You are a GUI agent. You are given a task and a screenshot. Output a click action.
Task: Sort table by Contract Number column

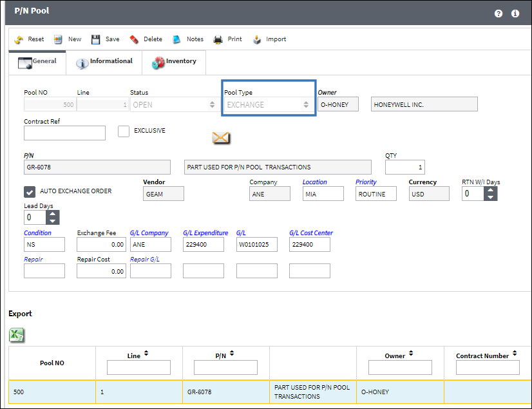[x=515, y=354]
